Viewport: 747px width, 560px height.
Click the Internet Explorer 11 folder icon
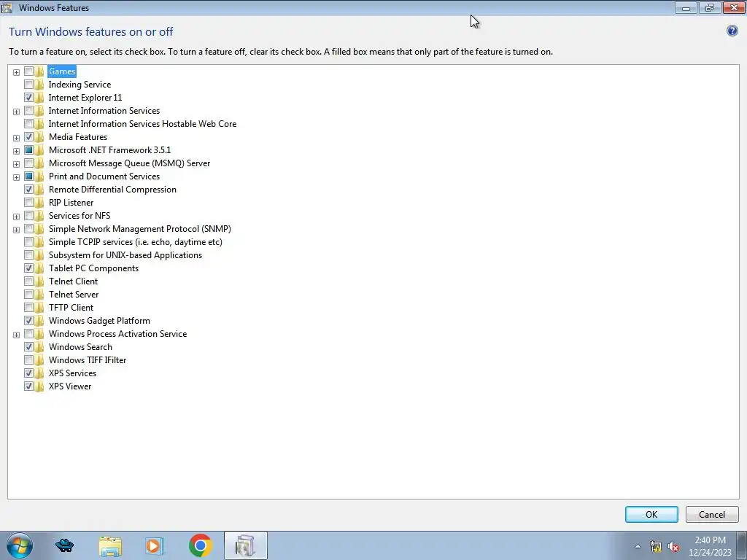pos(39,98)
